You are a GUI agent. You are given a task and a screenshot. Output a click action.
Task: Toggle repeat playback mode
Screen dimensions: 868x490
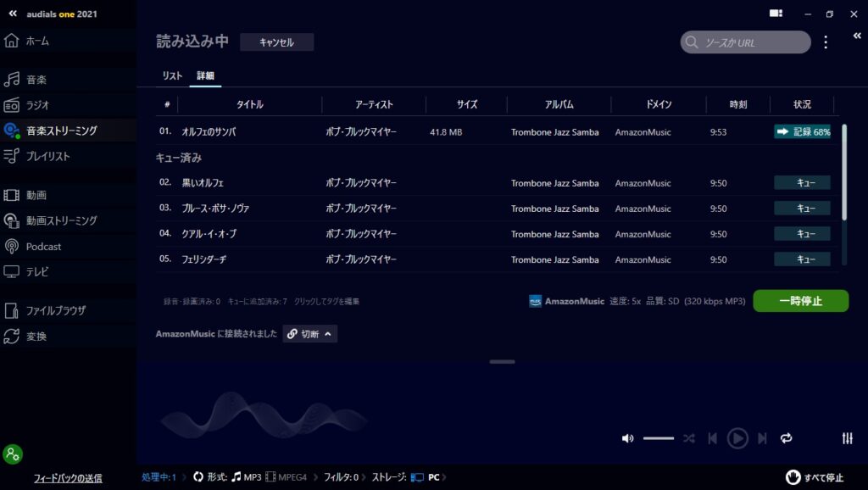787,438
